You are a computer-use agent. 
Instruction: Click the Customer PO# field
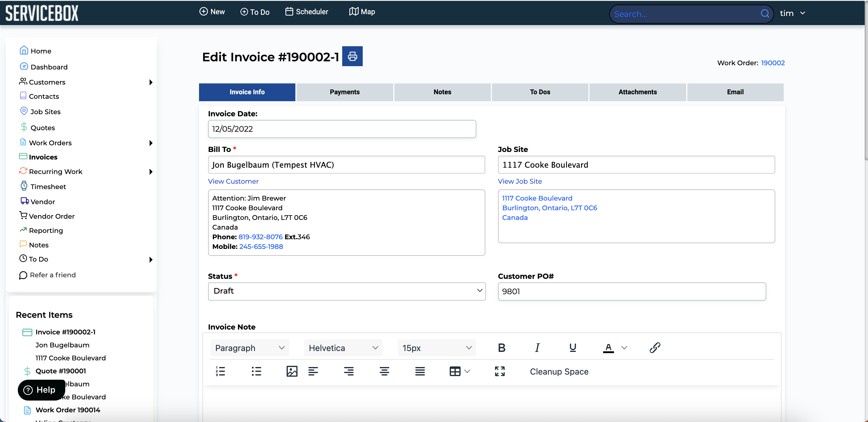coord(632,291)
